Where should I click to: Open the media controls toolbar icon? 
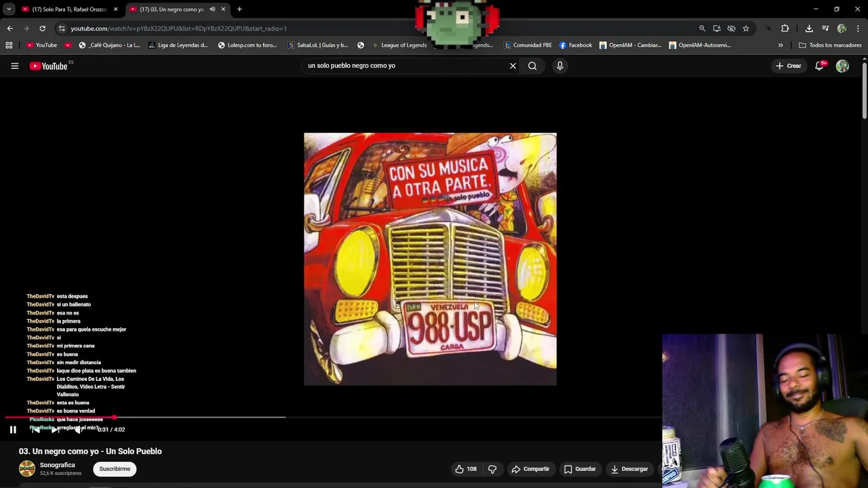pyautogui.click(x=825, y=28)
